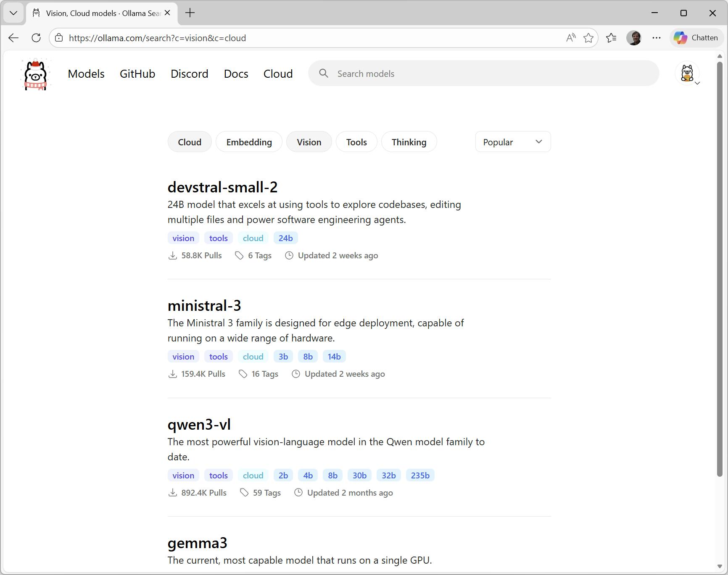Click the scrollbar down arrow
The width and height of the screenshot is (728, 575).
click(720, 567)
